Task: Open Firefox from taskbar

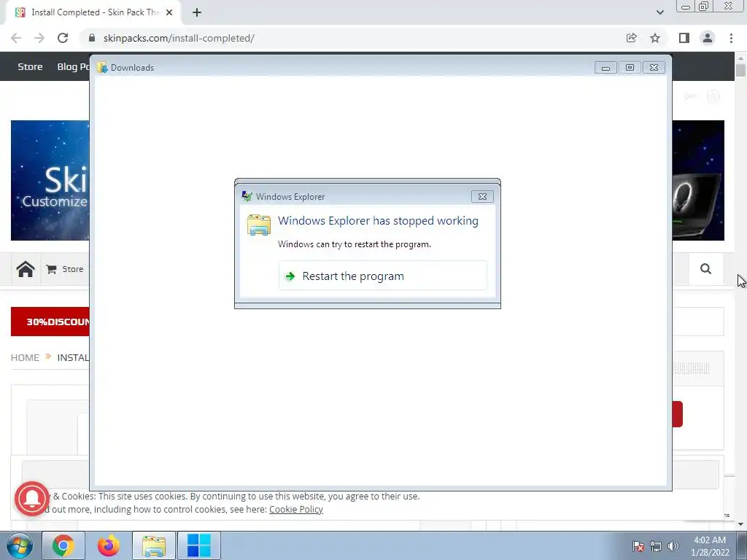Action: click(x=108, y=545)
